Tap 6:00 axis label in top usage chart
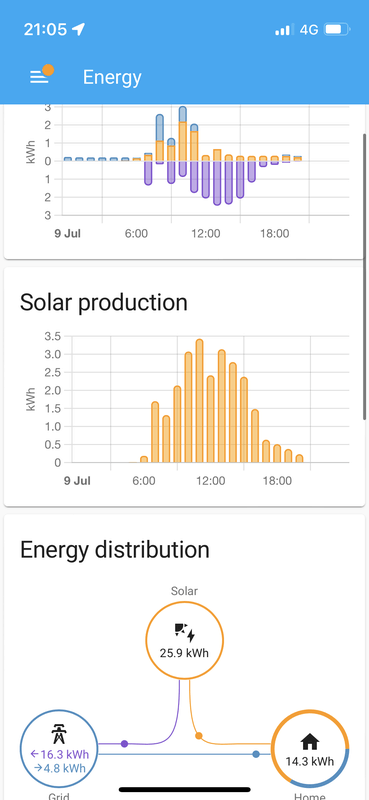This screenshot has height=800, width=369. tap(136, 234)
